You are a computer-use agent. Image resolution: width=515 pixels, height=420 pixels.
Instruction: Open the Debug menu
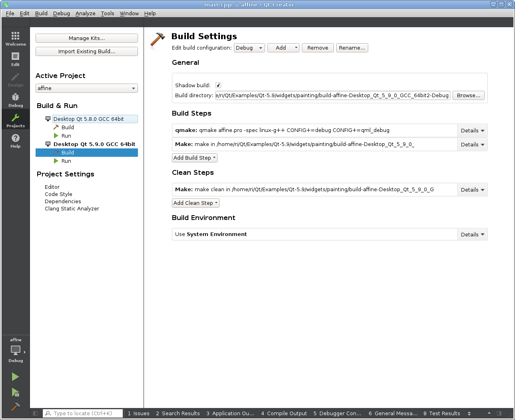point(62,13)
